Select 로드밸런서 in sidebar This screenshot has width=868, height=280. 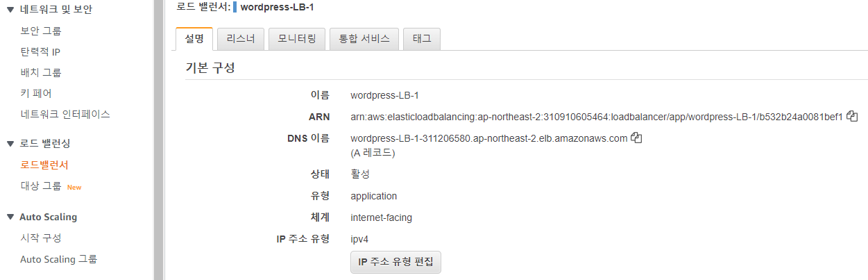tap(44, 165)
